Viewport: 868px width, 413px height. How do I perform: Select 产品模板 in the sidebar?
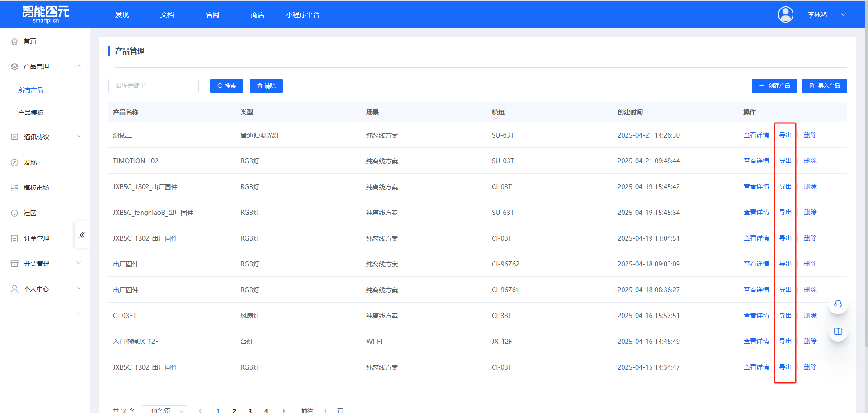point(31,113)
